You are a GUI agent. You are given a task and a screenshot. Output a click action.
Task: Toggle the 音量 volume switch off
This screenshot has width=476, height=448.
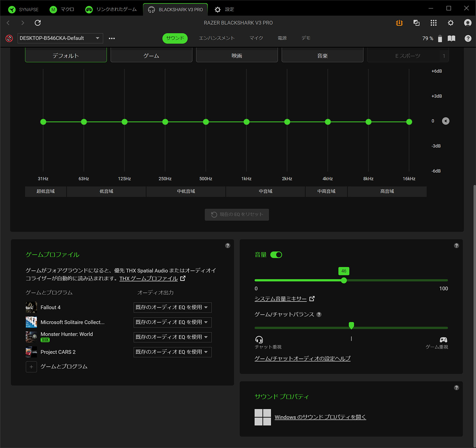(276, 255)
